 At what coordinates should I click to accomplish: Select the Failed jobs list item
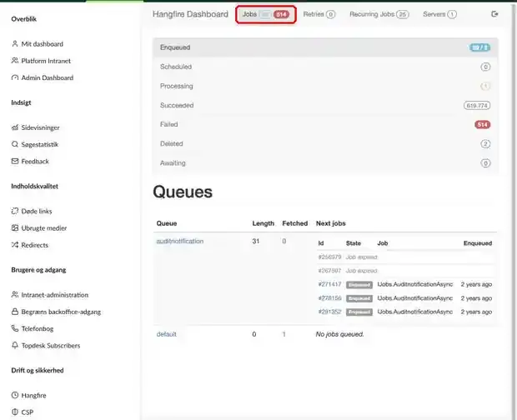click(x=325, y=124)
